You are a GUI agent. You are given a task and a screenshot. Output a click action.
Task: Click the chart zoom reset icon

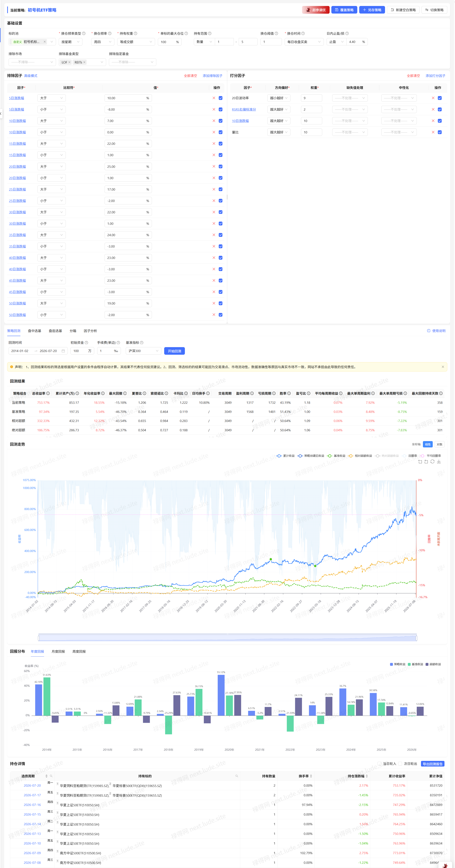coord(426,462)
